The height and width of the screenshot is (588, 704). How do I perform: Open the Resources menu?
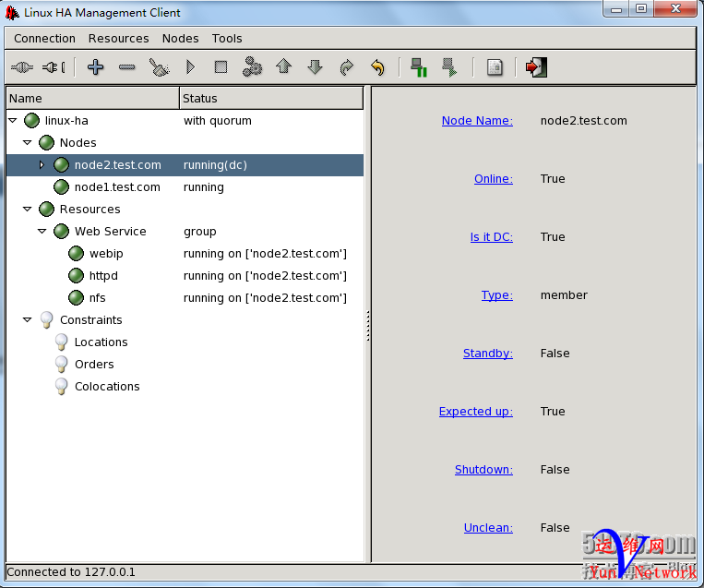coord(118,39)
